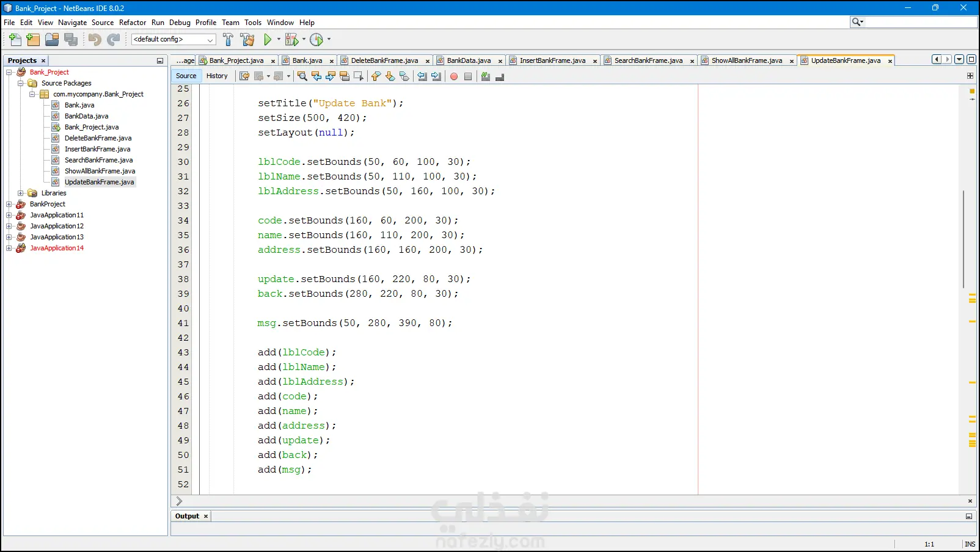
Task: Expand the BankProject project node
Action: click(9, 204)
